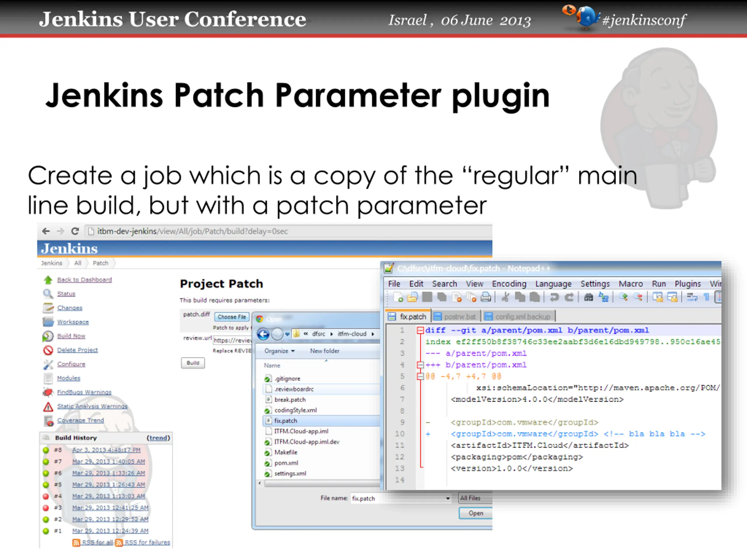Toggle the Show All Characters pilcrow icon
747x560 pixels.
pyautogui.click(x=706, y=297)
